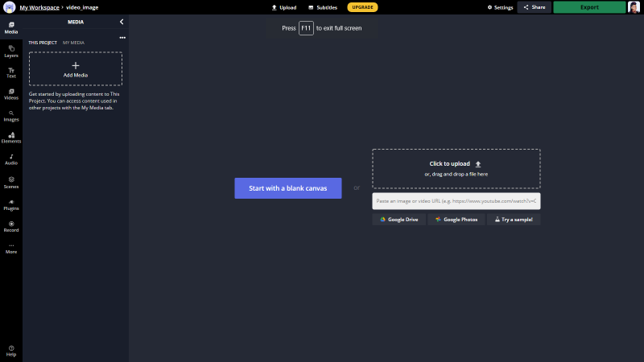Click the Add Media box
644x362 pixels.
pyautogui.click(x=76, y=68)
